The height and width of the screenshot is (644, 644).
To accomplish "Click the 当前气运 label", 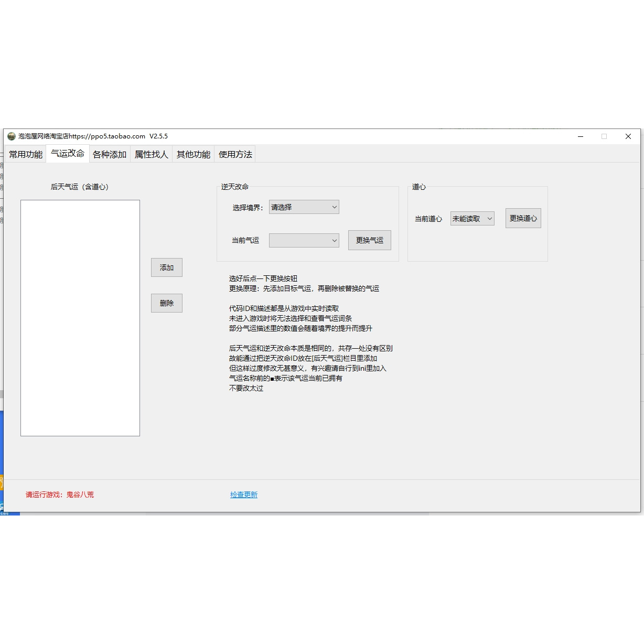I will pyautogui.click(x=245, y=240).
